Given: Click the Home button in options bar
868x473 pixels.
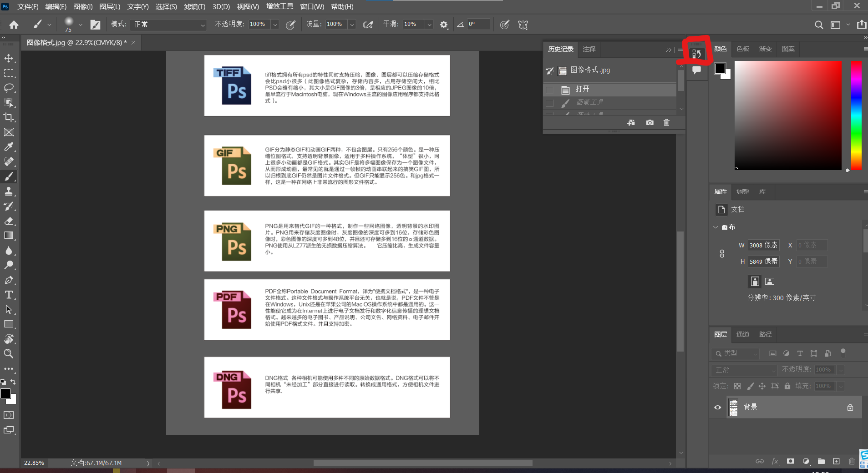Looking at the screenshot, I should 14,25.
